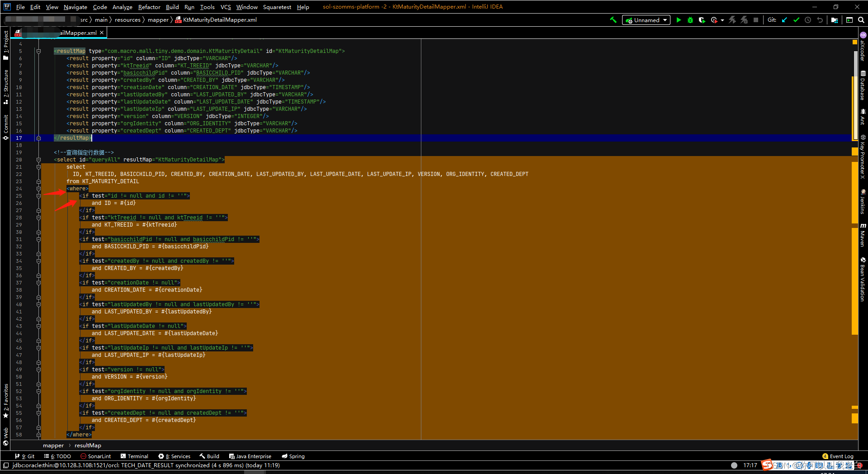Open the Event Log
The image size is (868, 474).
tap(838, 456)
